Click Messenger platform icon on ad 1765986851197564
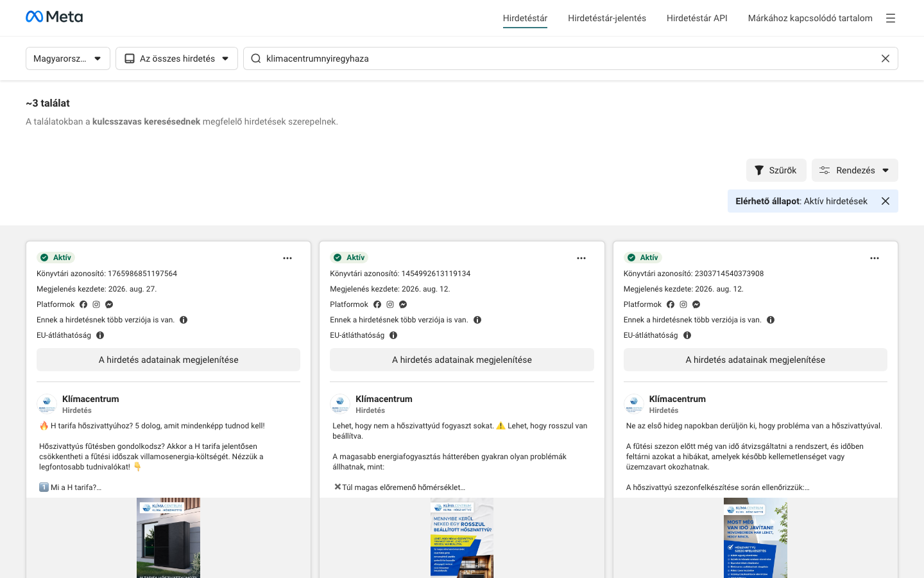Image resolution: width=924 pixels, height=578 pixels. click(109, 304)
